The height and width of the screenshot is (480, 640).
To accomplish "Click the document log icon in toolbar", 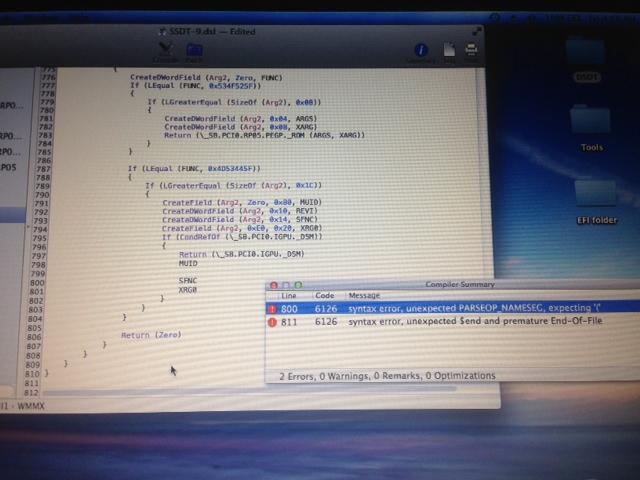I will click(x=450, y=50).
